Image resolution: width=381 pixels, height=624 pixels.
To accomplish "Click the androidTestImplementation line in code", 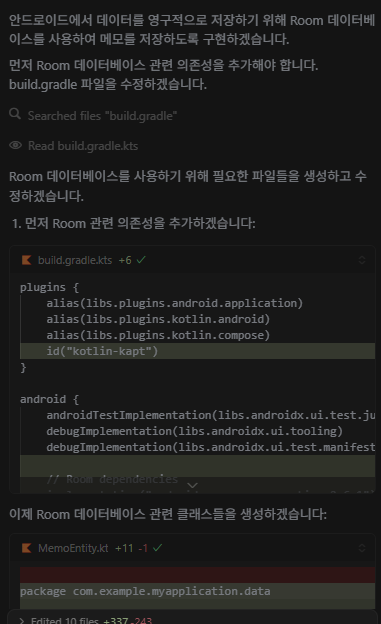I will point(211,415).
